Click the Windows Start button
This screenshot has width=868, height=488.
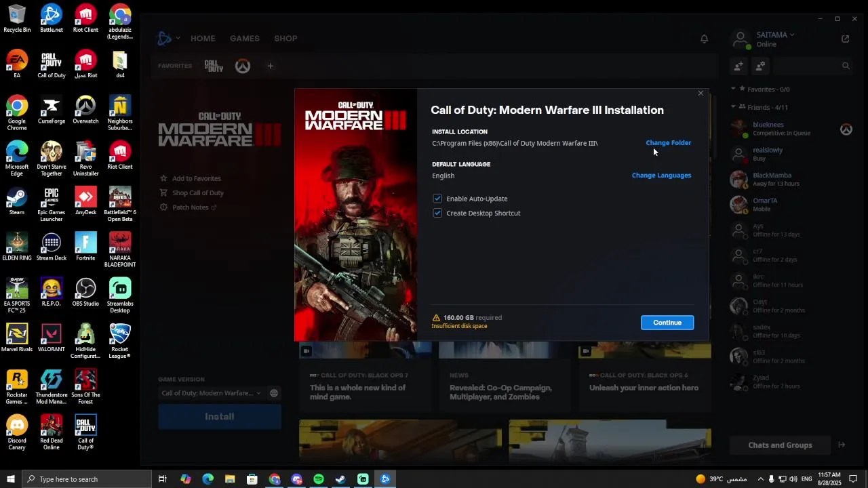pos(11,479)
